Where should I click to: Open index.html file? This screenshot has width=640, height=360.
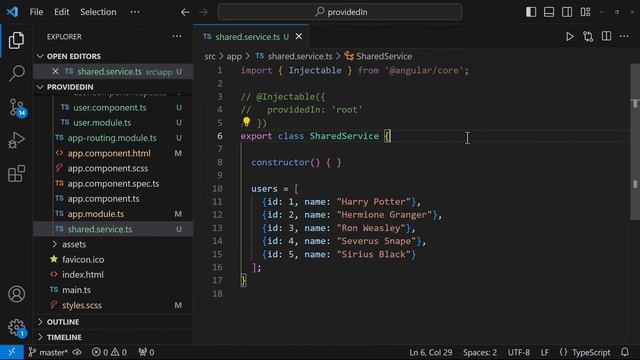[82, 275]
